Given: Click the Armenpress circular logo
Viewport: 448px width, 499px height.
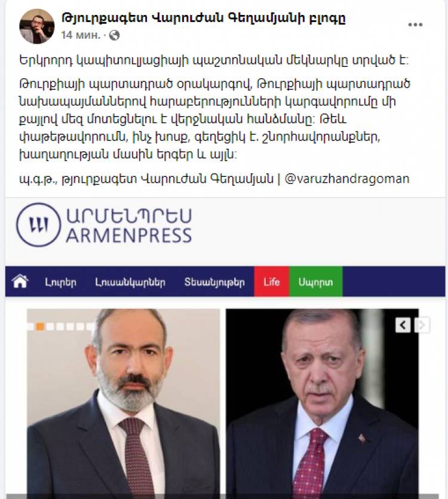Looking at the screenshot, I should [x=38, y=225].
